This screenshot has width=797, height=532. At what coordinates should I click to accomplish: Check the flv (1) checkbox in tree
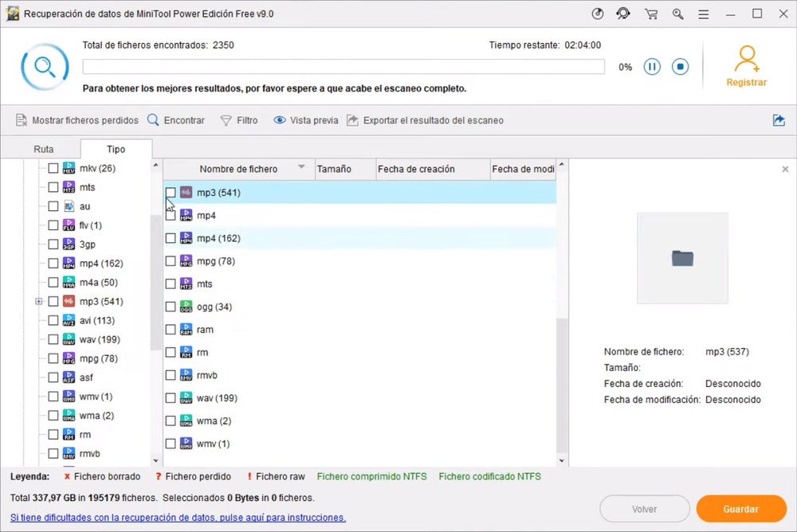[53, 225]
